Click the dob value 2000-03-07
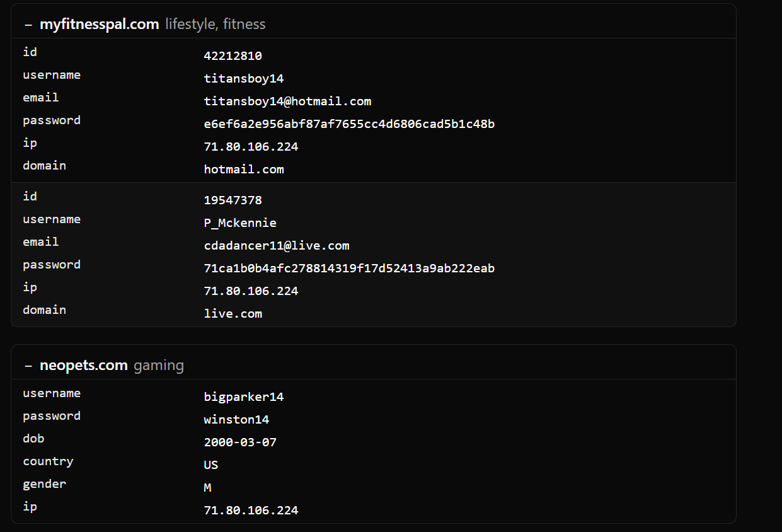The height and width of the screenshot is (532, 782). (x=240, y=442)
